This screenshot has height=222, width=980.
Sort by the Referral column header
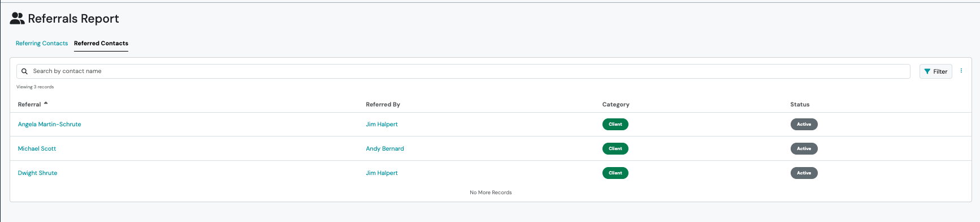pos(29,104)
